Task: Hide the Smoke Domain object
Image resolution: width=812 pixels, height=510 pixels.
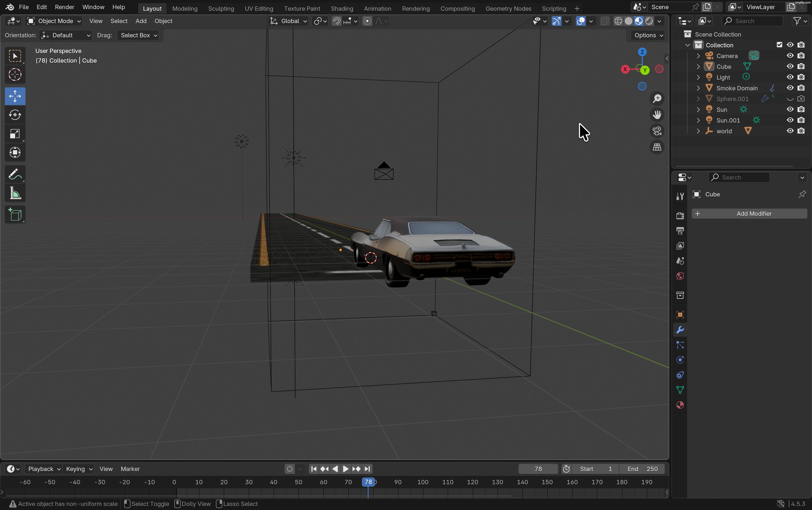Action: [790, 88]
